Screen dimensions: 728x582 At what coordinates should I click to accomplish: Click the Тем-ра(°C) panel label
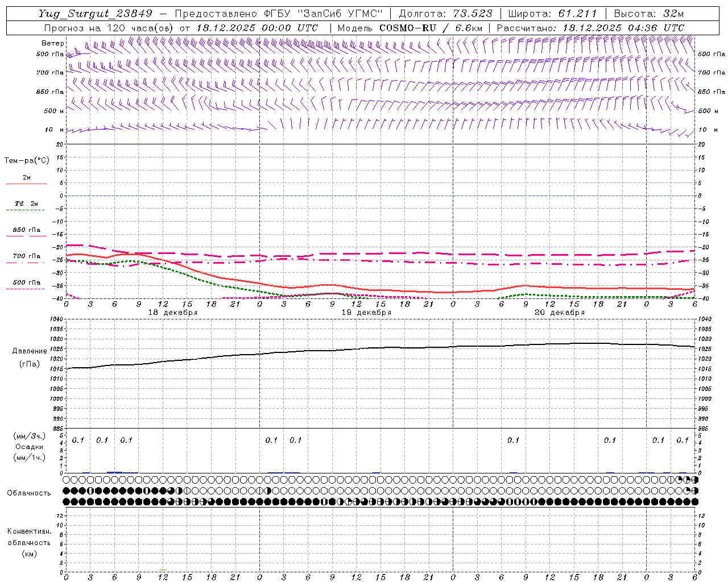pyautogui.click(x=27, y=161)
